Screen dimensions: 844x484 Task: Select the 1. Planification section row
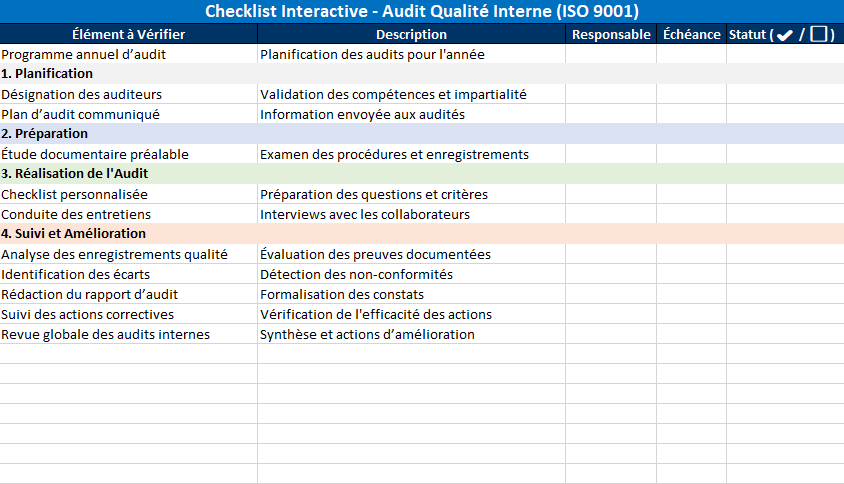(x=47, y=74)
